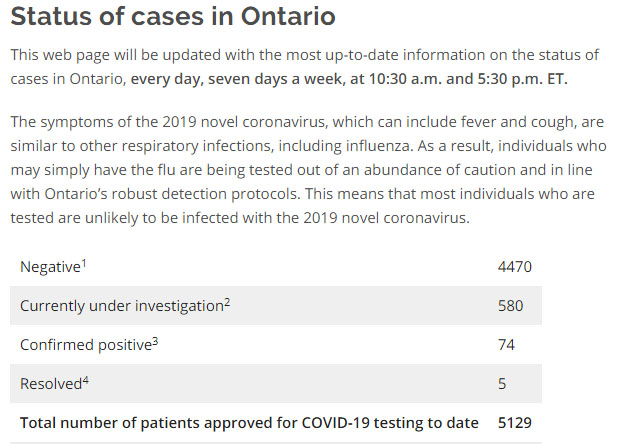Click the "Status of cases in Ontario" heading
Image resolution: width=619 pixels, height=444 pixels.
[x=174, y=17]
